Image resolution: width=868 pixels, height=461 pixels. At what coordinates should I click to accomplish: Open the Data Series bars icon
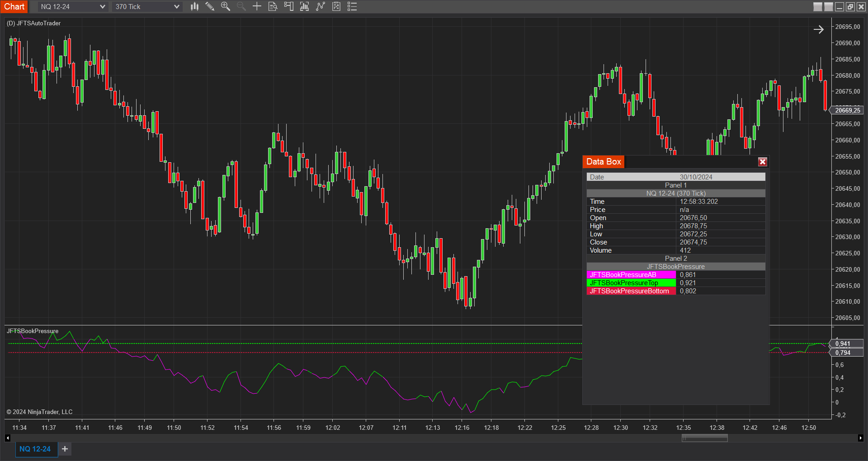tap(304, 6)
